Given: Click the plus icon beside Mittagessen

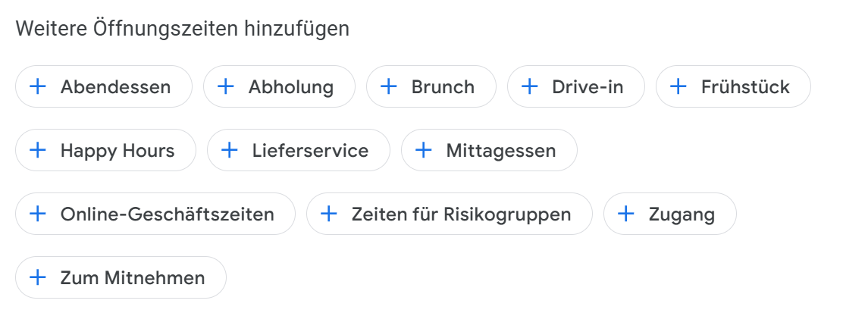Looking at the screenshot, I should coord(424,151).
